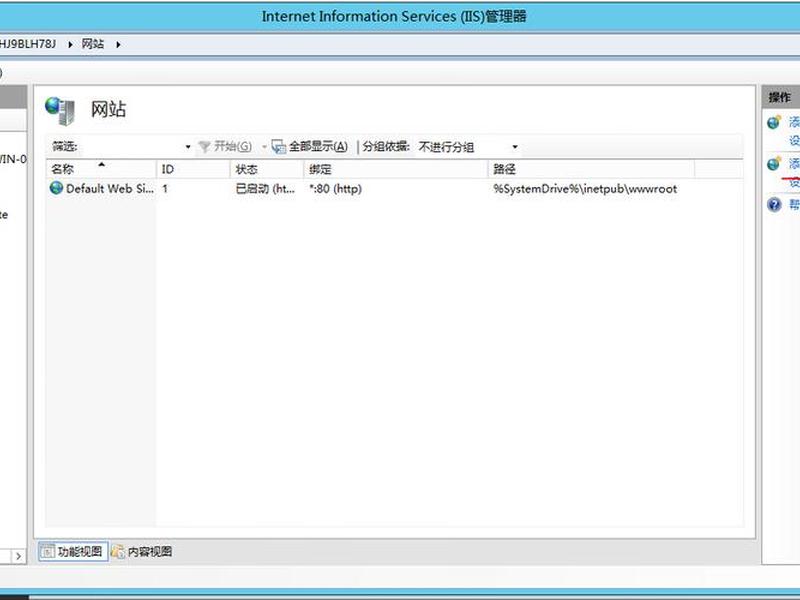Expand the breadcrumb arrow after 网站
Screen dimensions: 800x600
(x=118, y=44)
